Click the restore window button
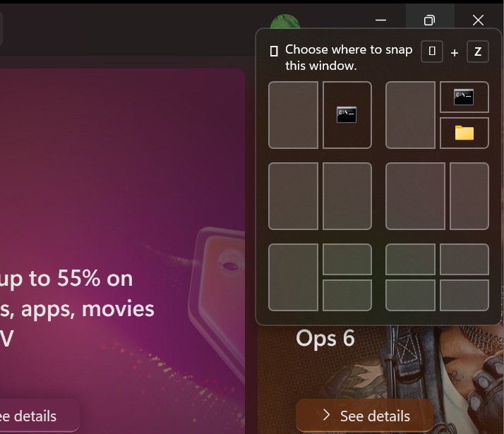 pos(430,20)
